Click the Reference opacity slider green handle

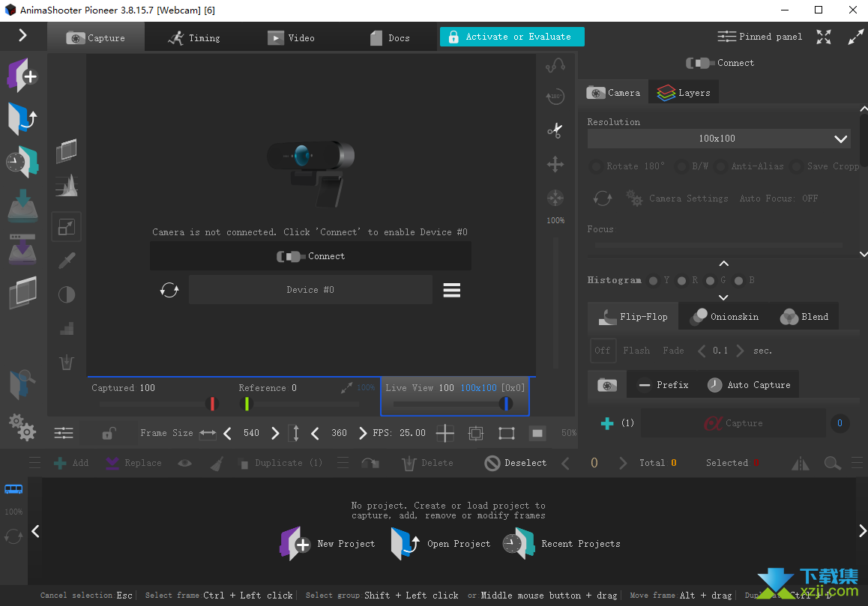click(x=247, y=404)
